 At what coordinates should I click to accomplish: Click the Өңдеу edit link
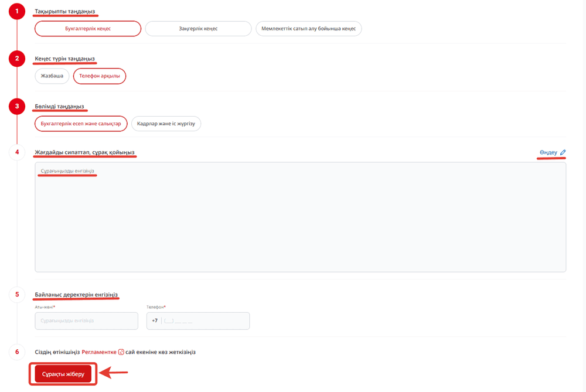pyautogui.click(x=548, y=152)
